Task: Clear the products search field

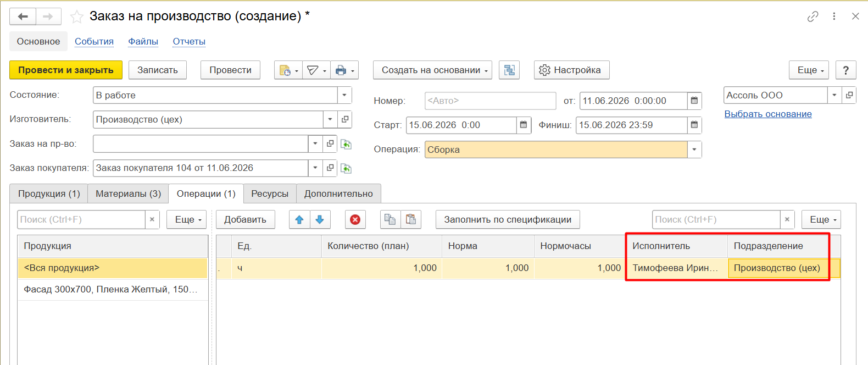Action: (152, 219)
